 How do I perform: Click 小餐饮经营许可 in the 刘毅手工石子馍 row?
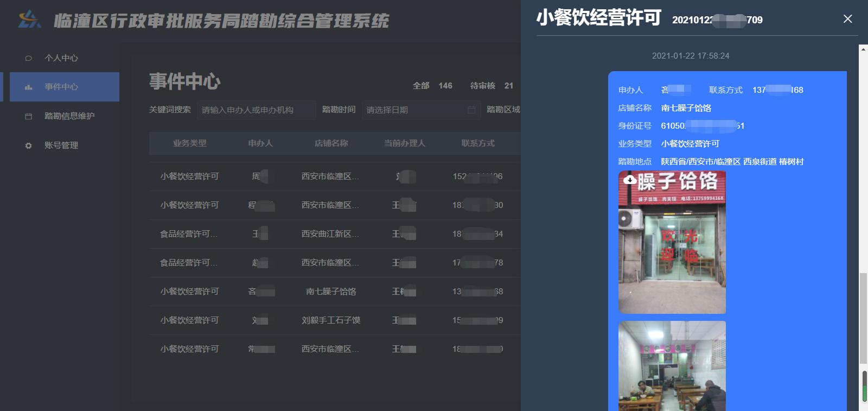click(190, 320)
